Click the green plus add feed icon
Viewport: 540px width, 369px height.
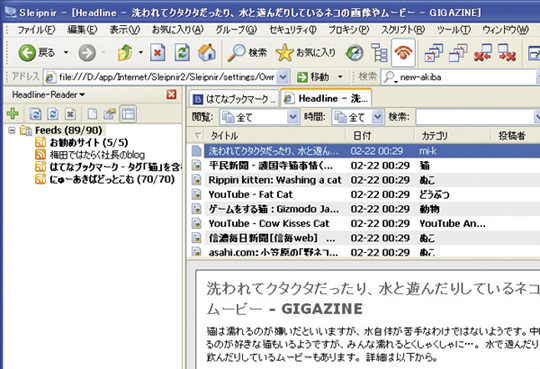coord(13,114)
